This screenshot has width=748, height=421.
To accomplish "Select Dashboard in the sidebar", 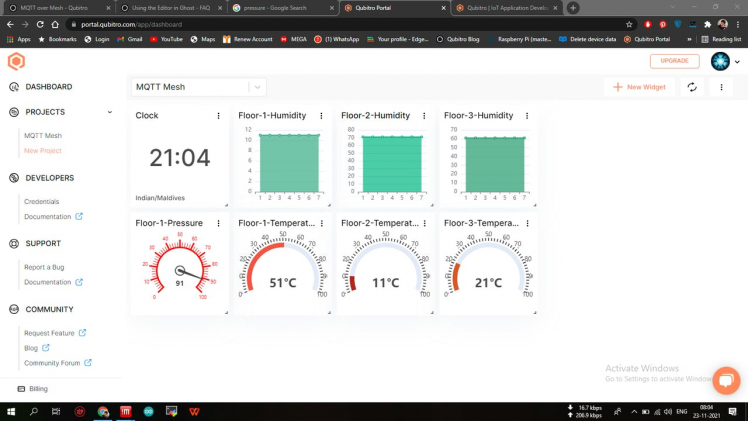I will (49, 87).
